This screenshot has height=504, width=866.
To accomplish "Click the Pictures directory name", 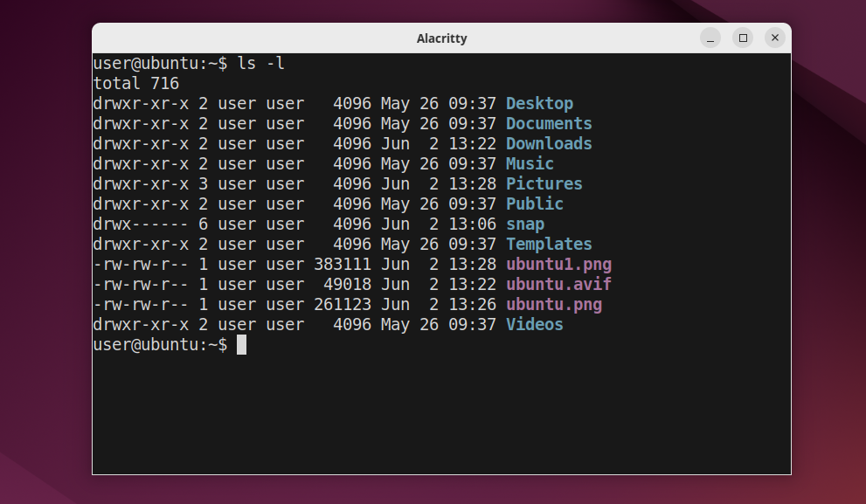I will point(544,184).
